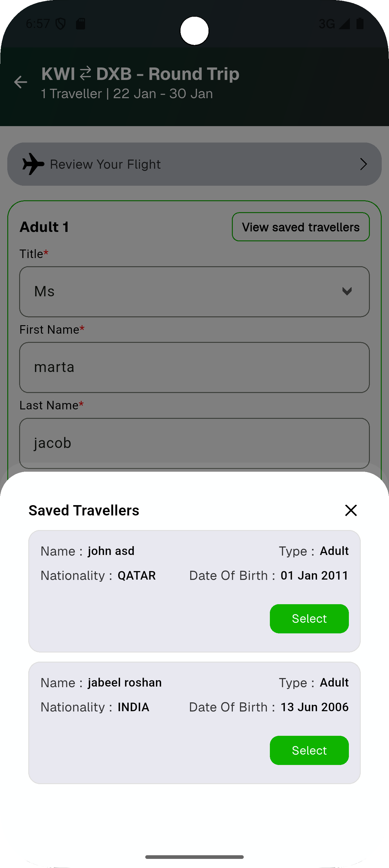Focus the First Name field

click(194, 367)
